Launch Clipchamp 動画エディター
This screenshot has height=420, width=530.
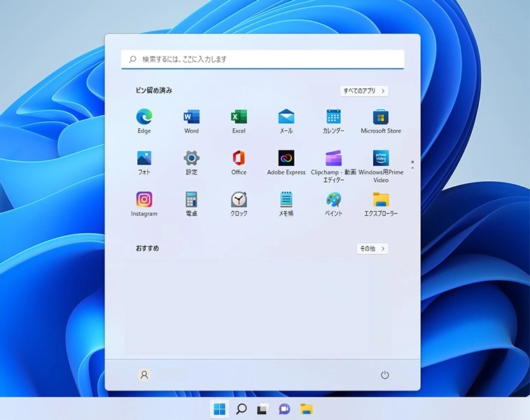pyautogui.click(x=334, y=166)
